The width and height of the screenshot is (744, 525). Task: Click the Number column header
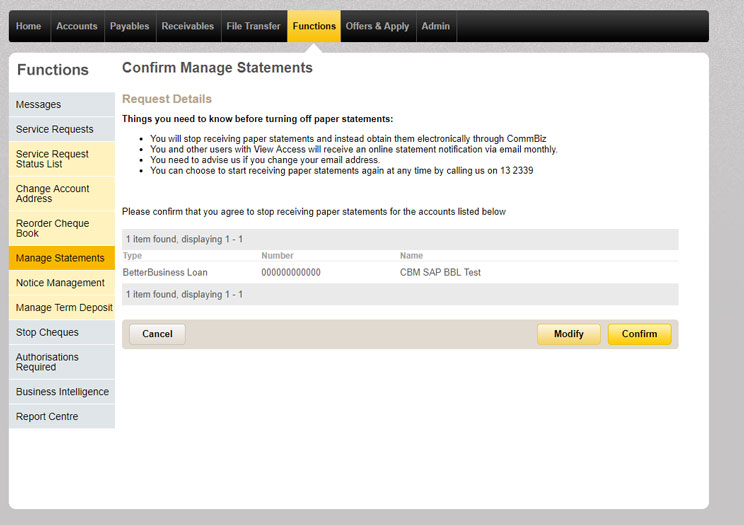pyautogui.click(x=277, y=255)
